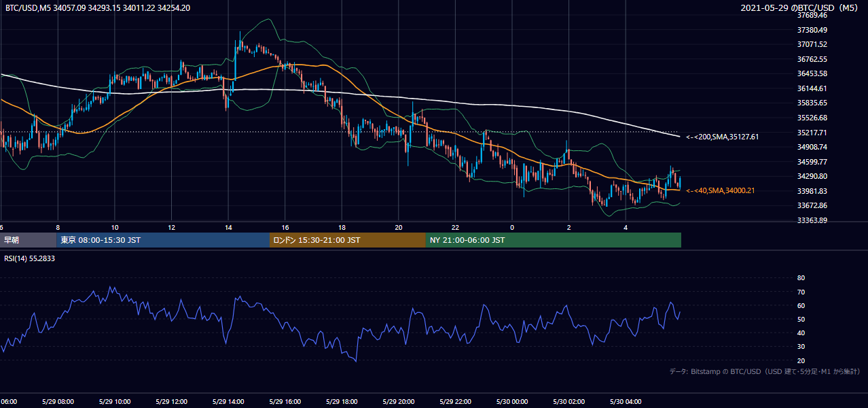Screen dimensions: 868x408
Task: Select the 40 SMA 34000.21 label
Action: (x=721, y=190)
